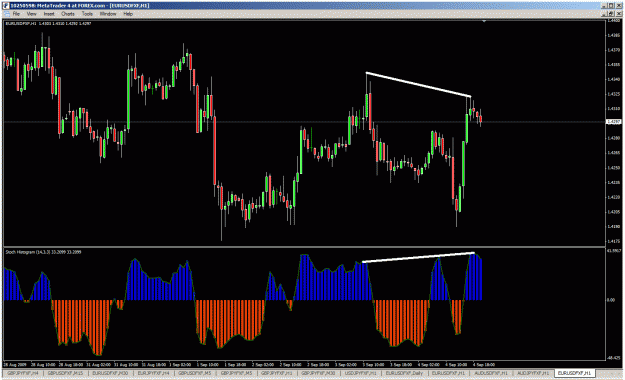Click the 1 Sep 10:00 time axis label
Viewport: 625px width, 380px height.
point(207,364)
